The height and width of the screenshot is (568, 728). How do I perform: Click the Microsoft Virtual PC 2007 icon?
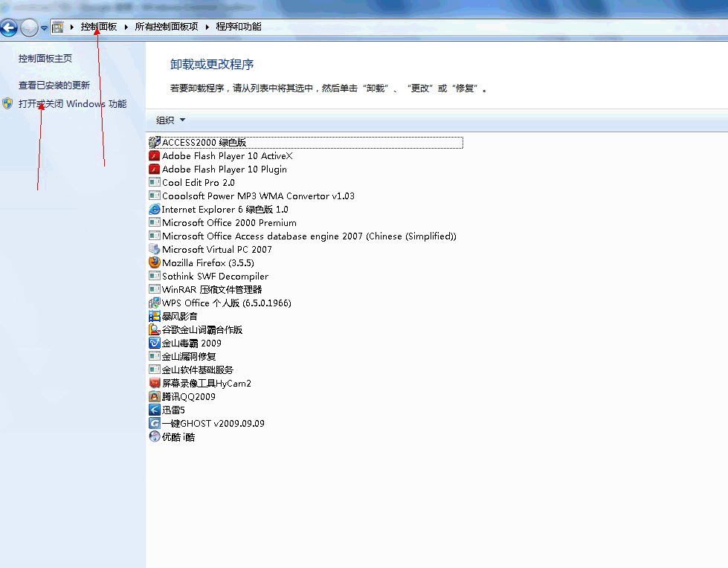click(155, 249)
